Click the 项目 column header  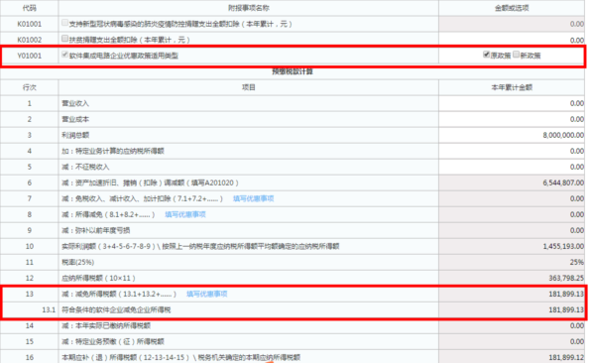pos(249,87)
